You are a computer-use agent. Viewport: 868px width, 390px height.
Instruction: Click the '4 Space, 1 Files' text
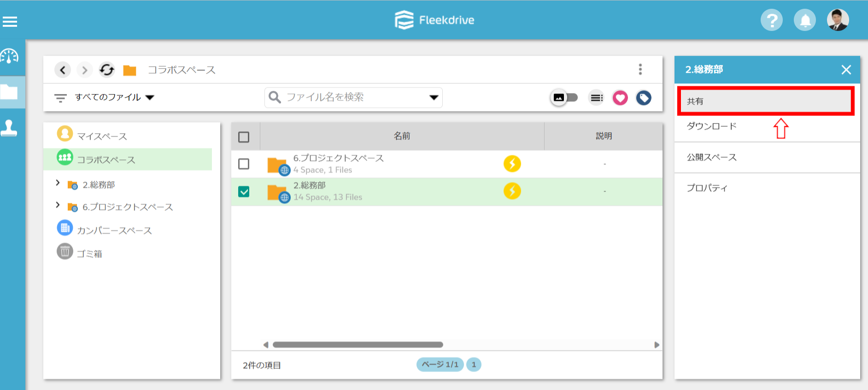(x=323, y=170)
